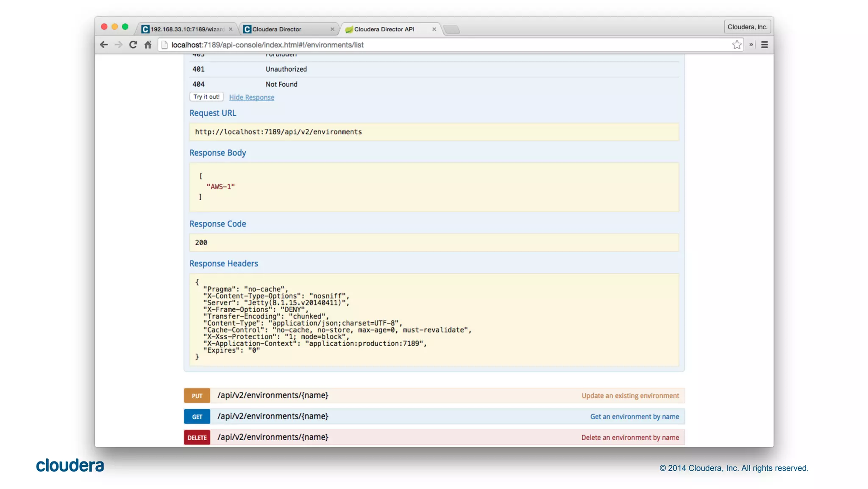This screenshot has height=489, width=868.
Task: Click the "Server" Jetty header line
Action: tap(276, 303)
